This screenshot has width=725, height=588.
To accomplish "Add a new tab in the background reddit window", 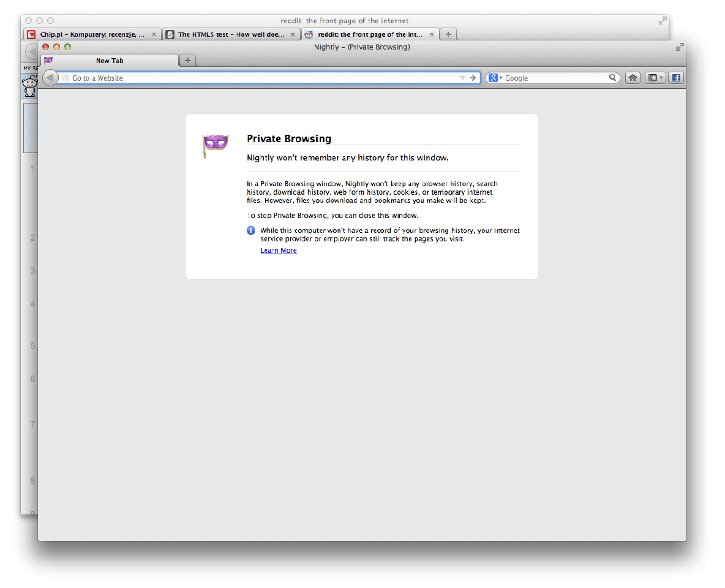I will pyautogui.click(x=448, y=34).
